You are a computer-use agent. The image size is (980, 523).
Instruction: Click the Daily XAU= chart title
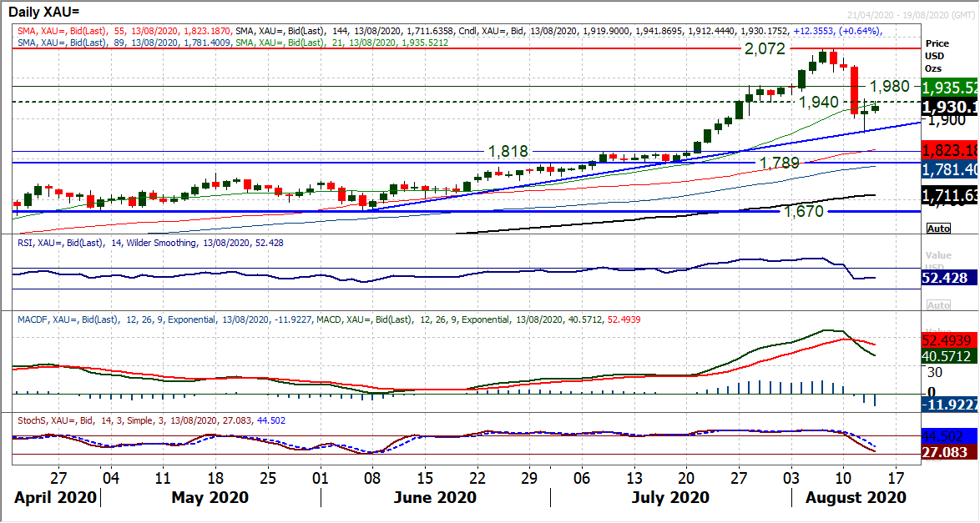(x=48, y=12)
